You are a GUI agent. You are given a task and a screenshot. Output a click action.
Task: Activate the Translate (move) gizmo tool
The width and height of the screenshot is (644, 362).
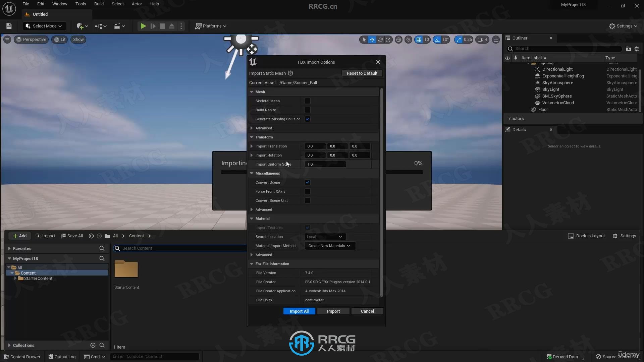pos(372,40)
